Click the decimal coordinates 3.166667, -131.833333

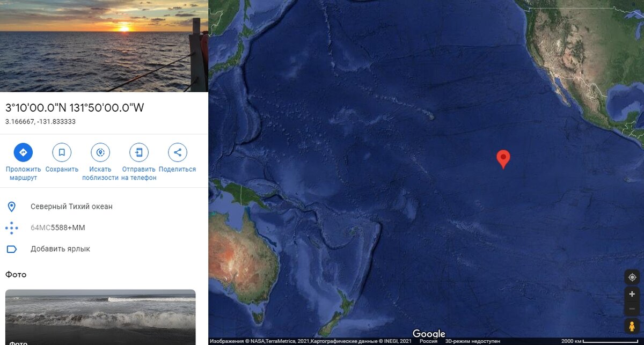[x=40, y=122]
